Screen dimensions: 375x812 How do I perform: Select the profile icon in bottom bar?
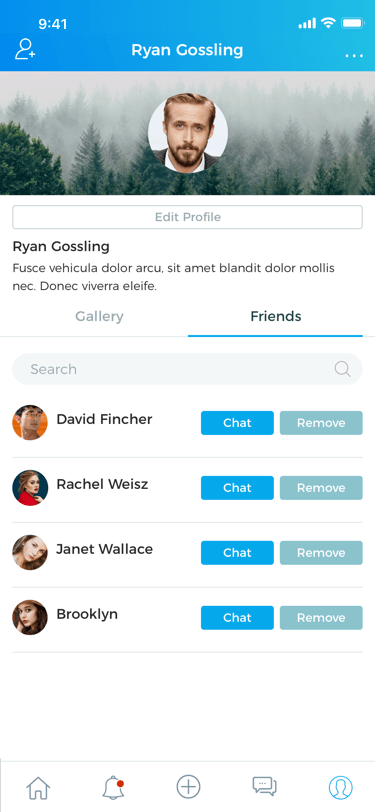coord(341,787)
